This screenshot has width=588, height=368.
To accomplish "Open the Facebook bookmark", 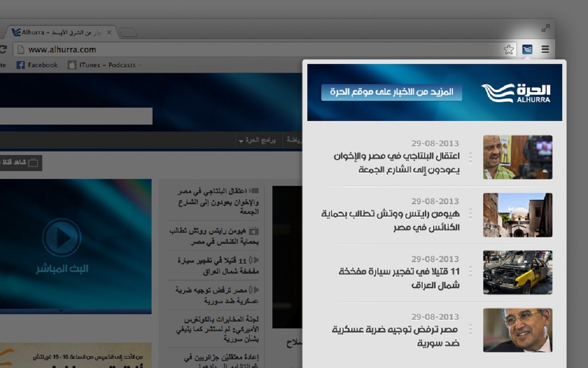I will point(37,65).
